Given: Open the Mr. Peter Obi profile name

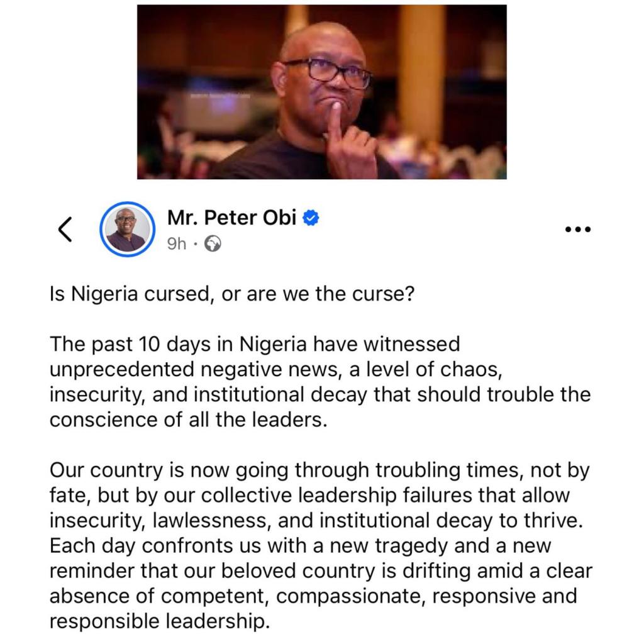Looking at the screenshot, I should (x=231, y=218).
